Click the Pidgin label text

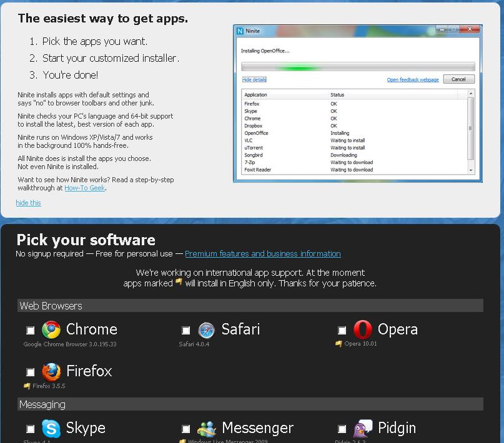point(397,428)
